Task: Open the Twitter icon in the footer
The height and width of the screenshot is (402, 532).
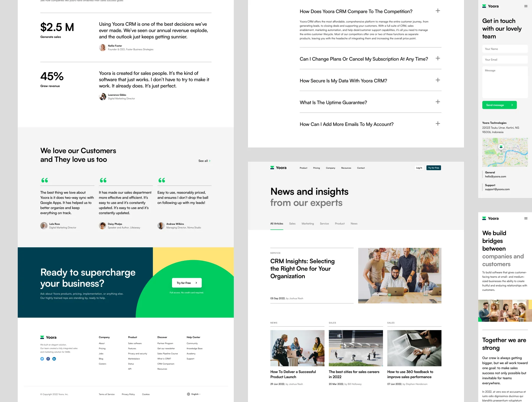Action: coord(42,359)
